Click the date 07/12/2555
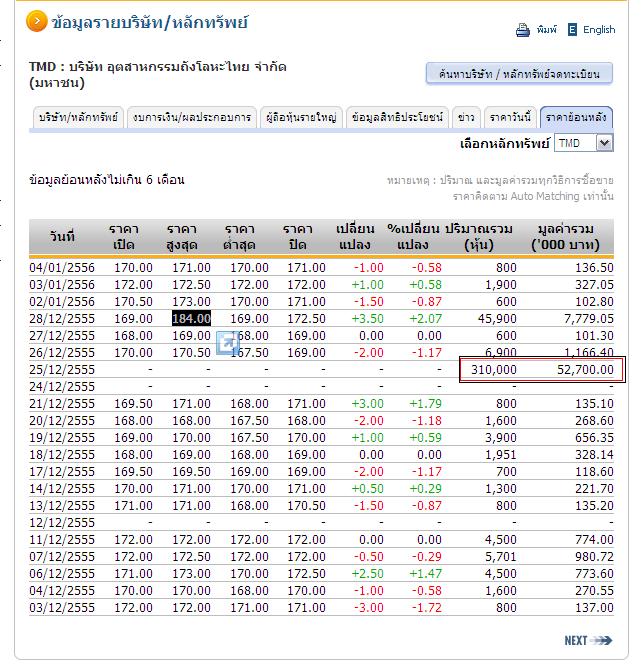The width and height of the screenshot is (641, 668). point(62,556)
